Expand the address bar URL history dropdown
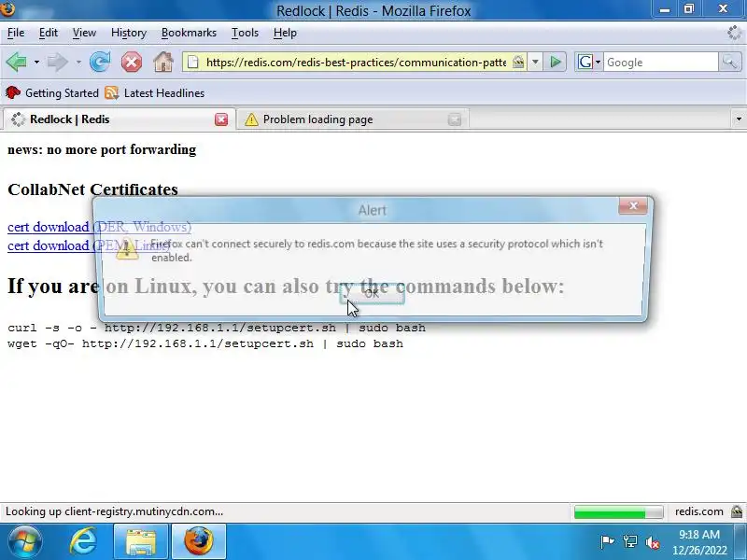This screenshot has width=747, height=560. [x=535, y=62]
